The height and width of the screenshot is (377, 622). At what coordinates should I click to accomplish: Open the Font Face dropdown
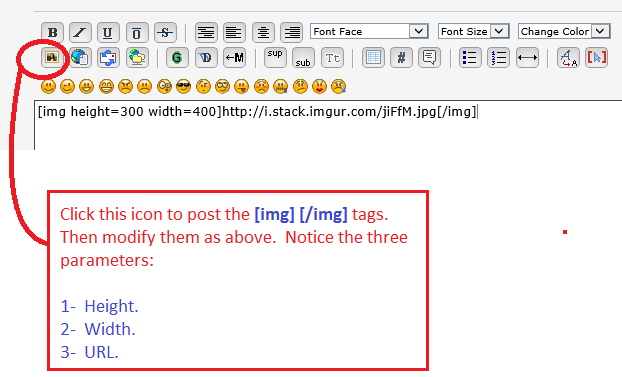369,31
